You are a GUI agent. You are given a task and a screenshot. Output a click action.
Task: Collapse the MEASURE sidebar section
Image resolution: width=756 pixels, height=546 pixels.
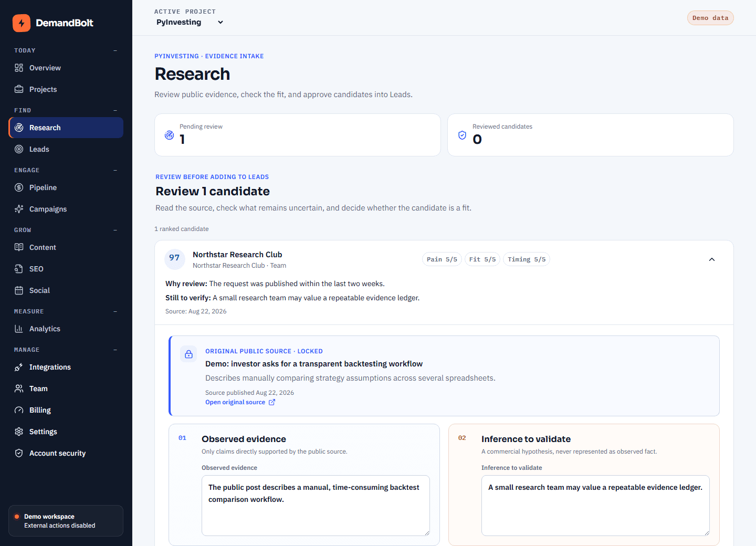(x=115, y=311)
